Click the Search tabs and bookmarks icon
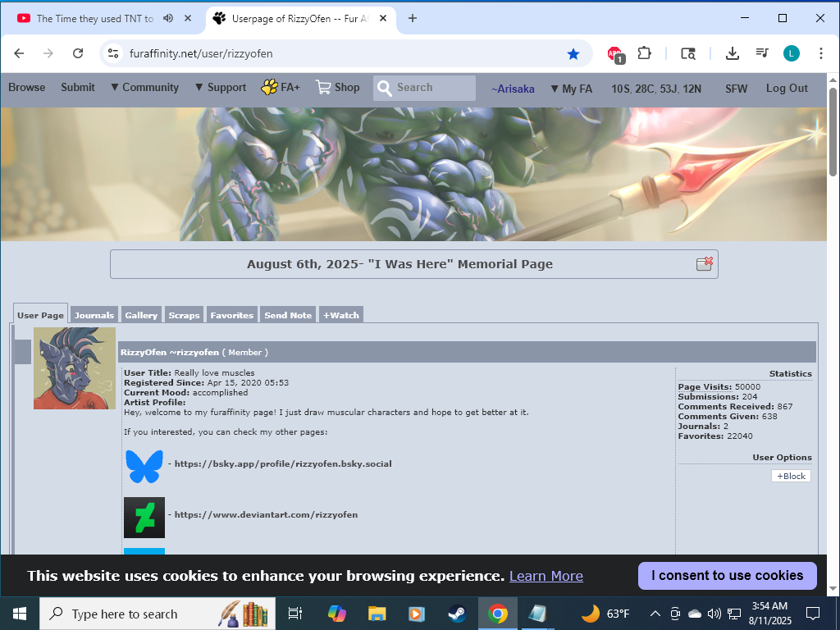The width and height of the screenshot is (840, 630). (x=688, y=53)
